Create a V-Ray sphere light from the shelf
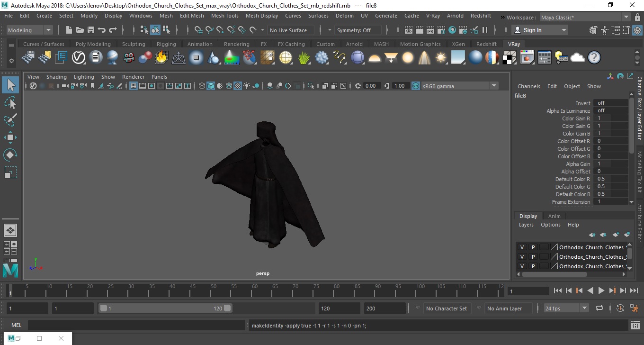This screenshot has width=644, height=345. pos(408,58)
